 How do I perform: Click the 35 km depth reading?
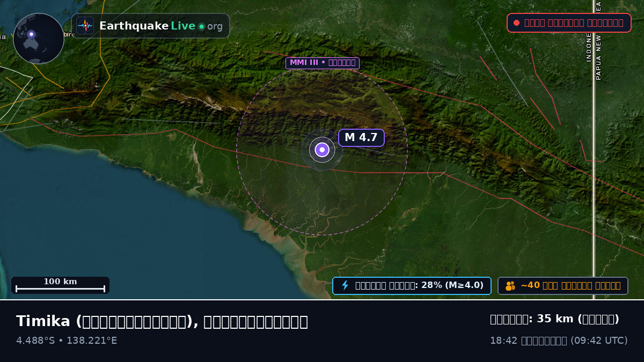coord(554,319)
